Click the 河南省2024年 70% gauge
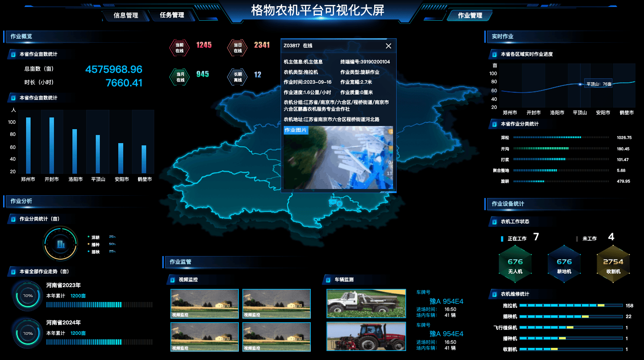 pos(28,333)
